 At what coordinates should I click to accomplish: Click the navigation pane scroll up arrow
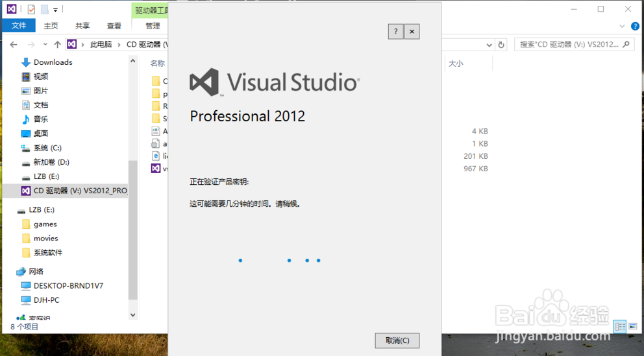[x=132, y=61]
